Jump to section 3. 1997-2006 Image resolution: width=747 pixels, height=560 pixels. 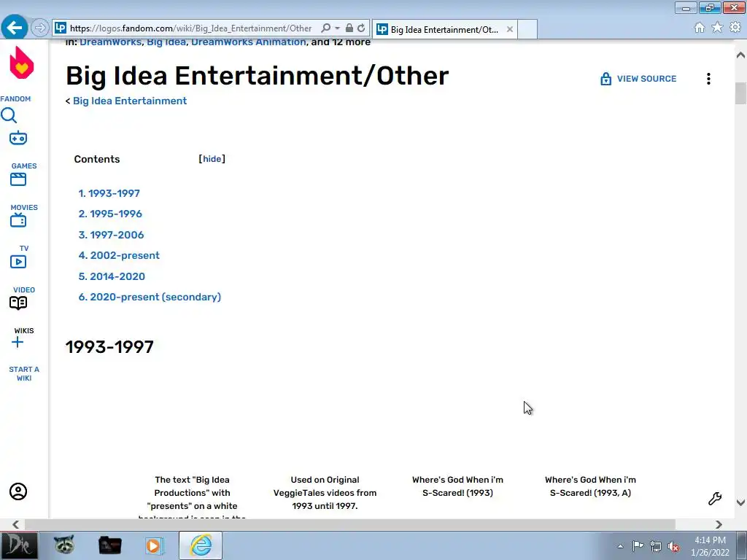[x=111, y=235]
